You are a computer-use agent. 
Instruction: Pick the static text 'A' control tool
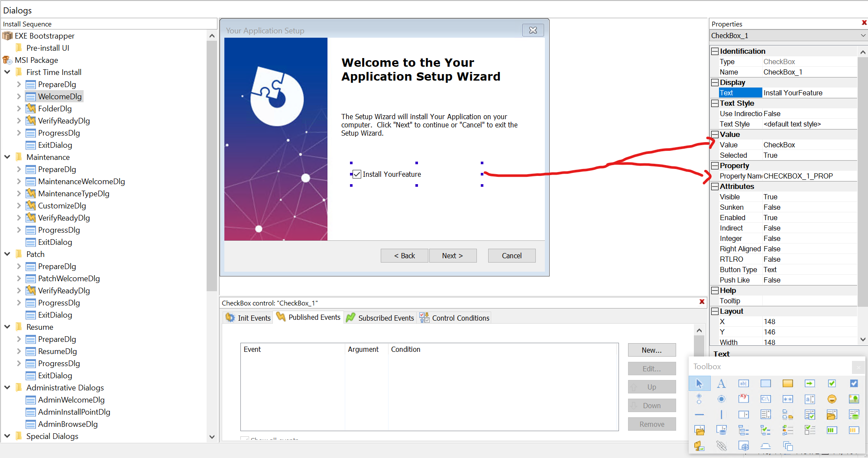point(721,383)
